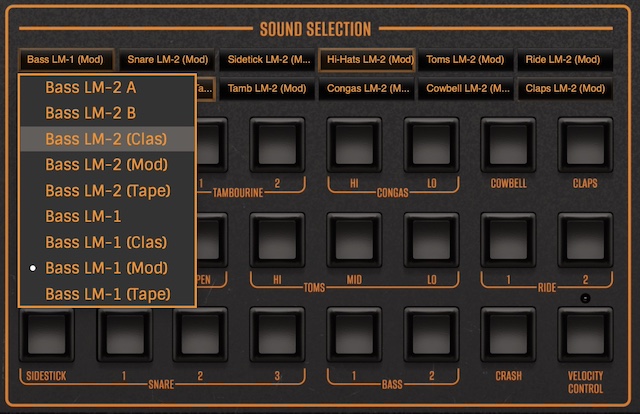The width and height of the screenshot is (640, 414).
Task: Hit the Snare 3 pad
Action: 277,335
